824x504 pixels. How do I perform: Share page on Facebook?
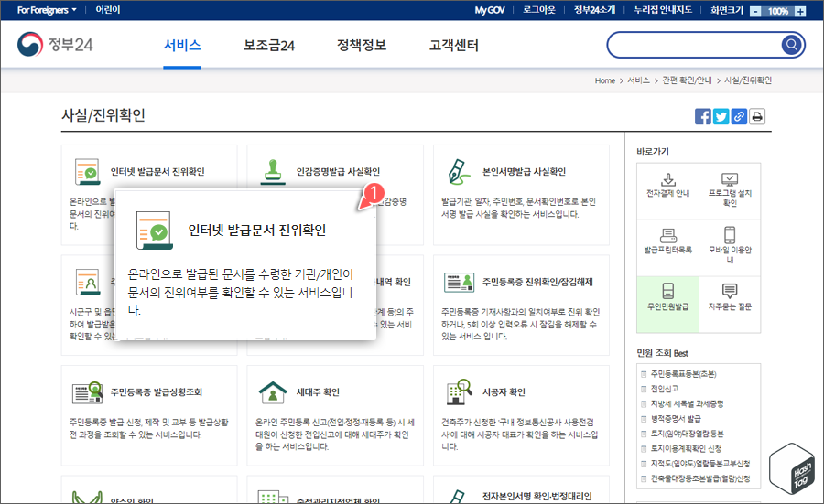702,116
